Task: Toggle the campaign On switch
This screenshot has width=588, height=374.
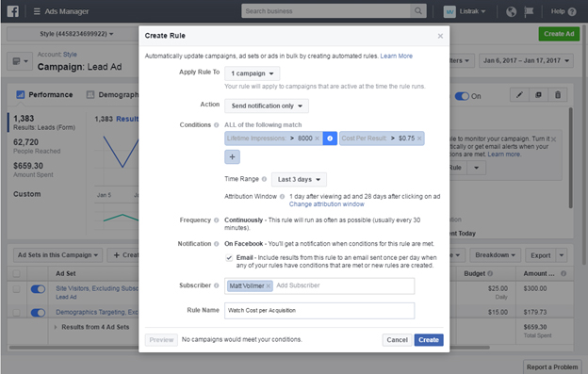Action: (462, 96)
